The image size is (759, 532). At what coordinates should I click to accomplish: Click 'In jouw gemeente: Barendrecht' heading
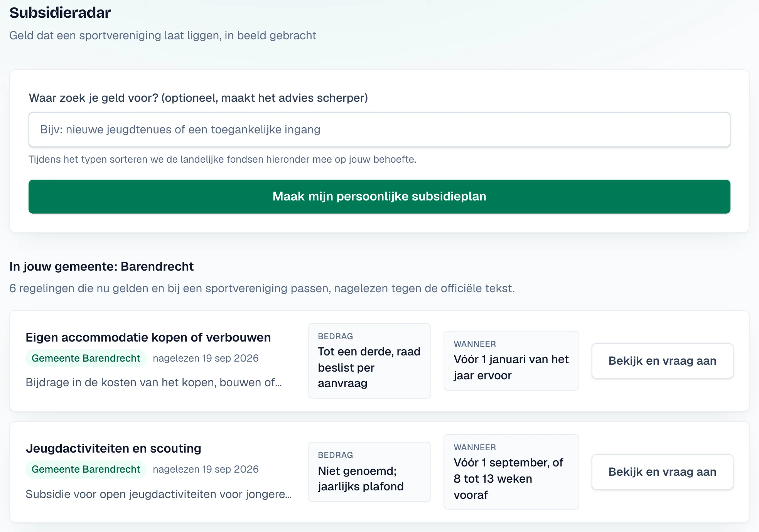[101, 266]
